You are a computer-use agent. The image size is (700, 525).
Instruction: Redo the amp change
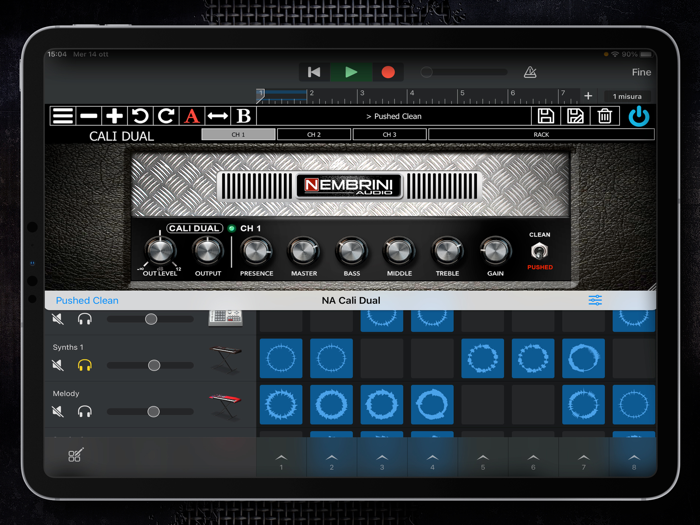tap(166, 116)
